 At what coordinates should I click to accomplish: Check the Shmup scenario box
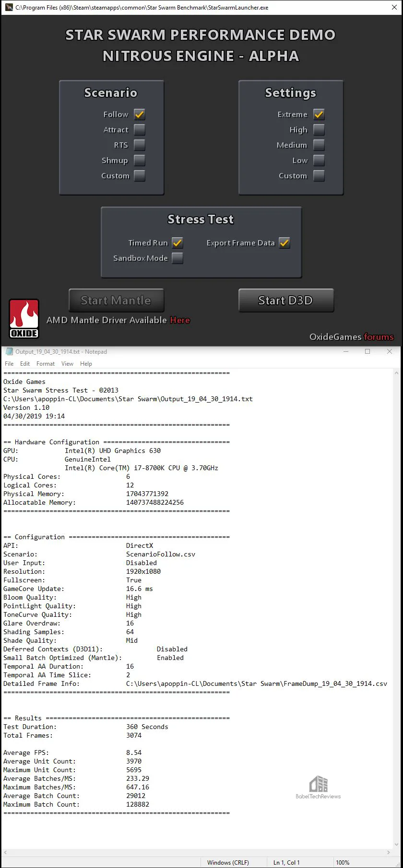click(140, 161)
